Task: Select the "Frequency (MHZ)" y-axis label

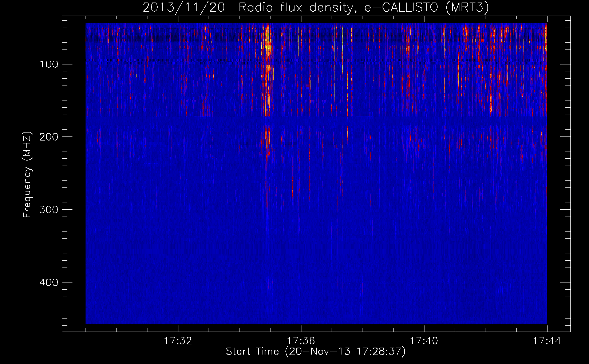Action: 27,175
